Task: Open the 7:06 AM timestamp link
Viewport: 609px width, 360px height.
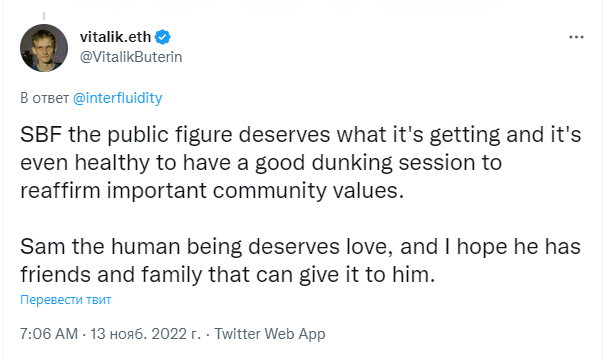Action: (49, 334)
